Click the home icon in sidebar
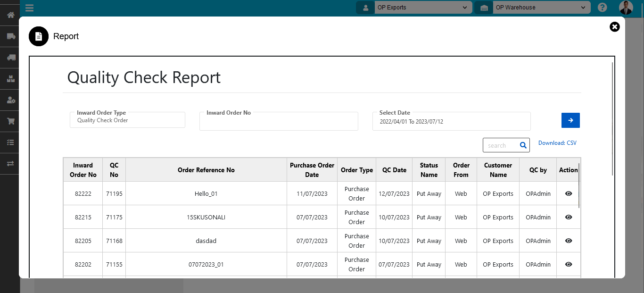The width and height of the screenshot is (644, 293). (x=10, y=15)
